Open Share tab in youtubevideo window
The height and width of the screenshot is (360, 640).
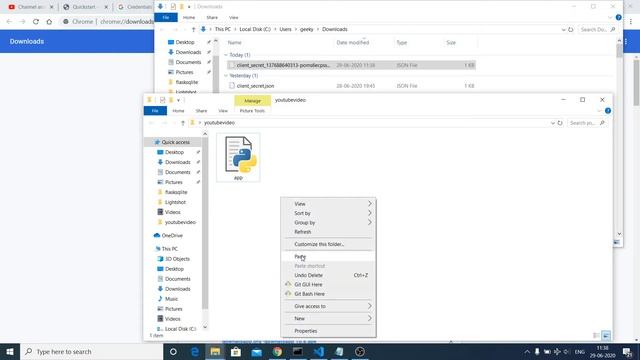201,111
